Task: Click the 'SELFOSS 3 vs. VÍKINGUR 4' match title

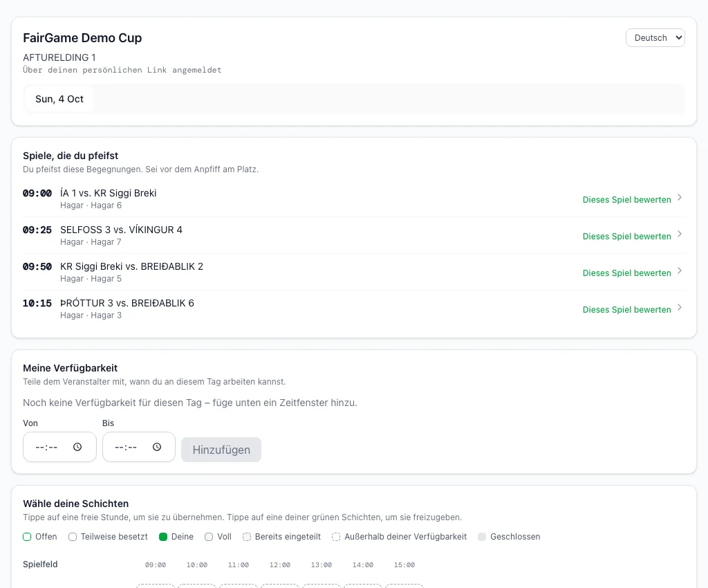Action: click(x=122, y=230)
